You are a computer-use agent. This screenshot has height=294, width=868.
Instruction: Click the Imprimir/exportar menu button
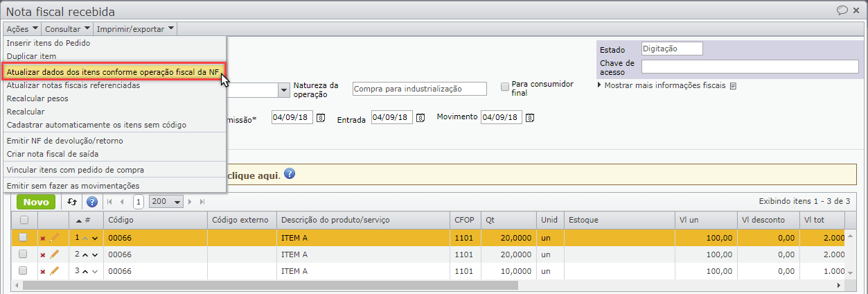pos(135,28)
